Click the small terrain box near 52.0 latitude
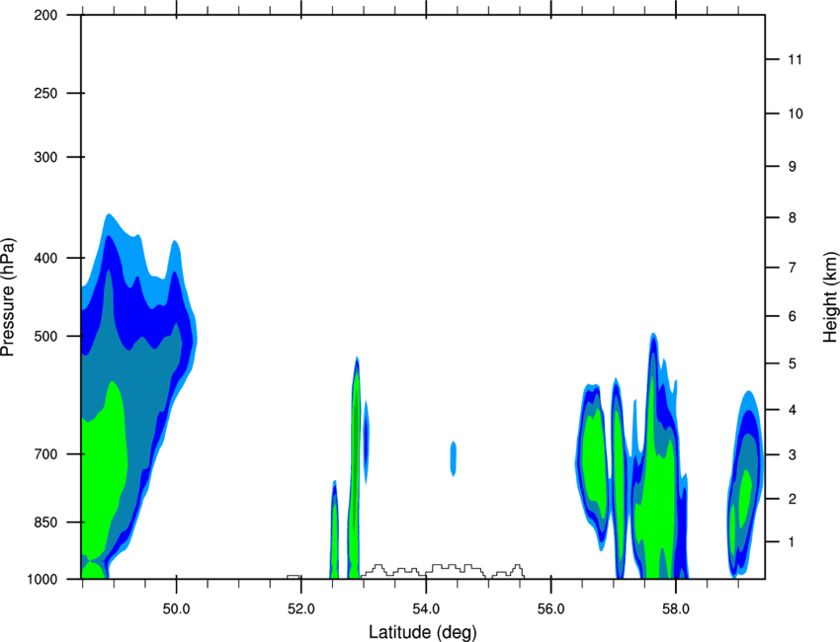840x642 pixels. click(294, 577)
